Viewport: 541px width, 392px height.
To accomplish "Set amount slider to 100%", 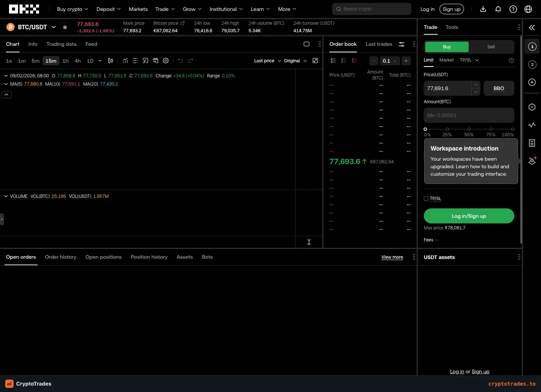I will [x=512, y=129].
